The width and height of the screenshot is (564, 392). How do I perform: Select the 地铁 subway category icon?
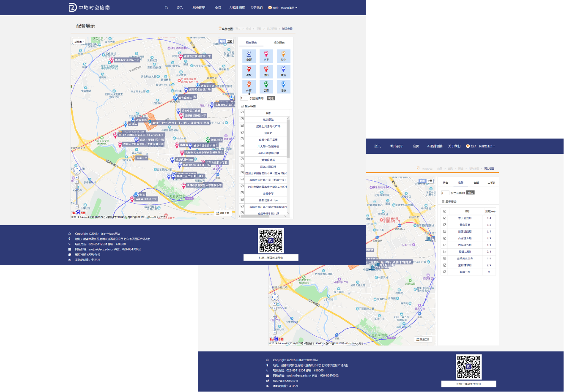(x=283, y=86)
